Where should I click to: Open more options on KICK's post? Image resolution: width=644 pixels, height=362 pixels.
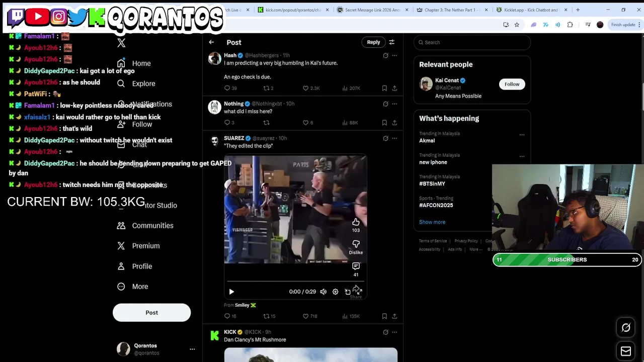click(394, 332)
